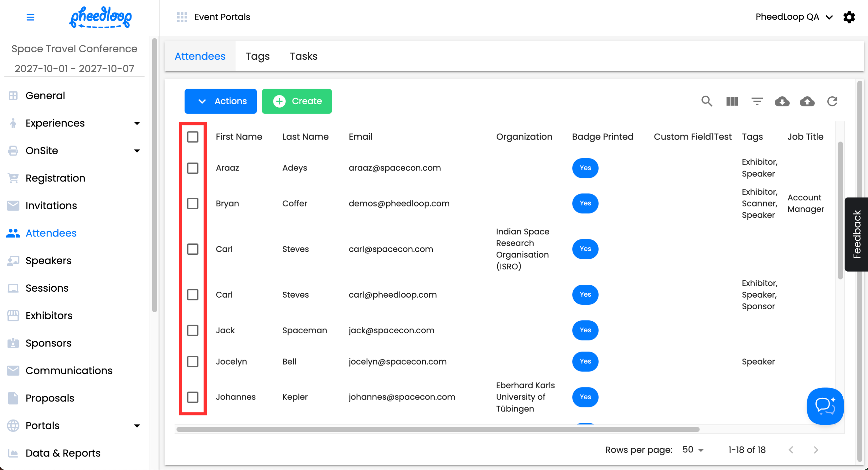Check the select-all header checkbox

coord(192,137)
